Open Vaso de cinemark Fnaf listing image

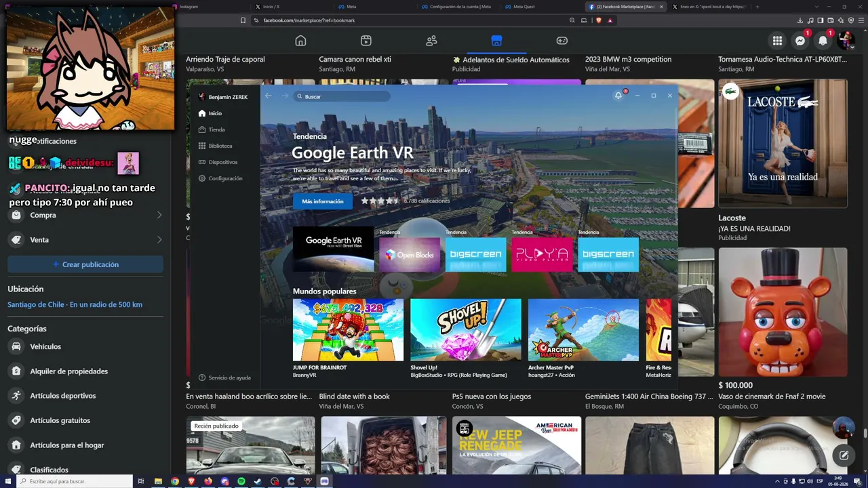[x=783, y=312]
